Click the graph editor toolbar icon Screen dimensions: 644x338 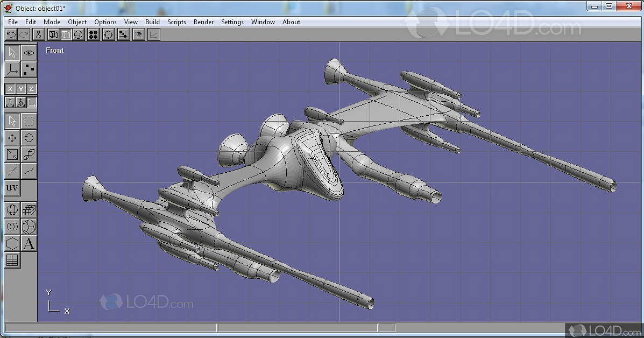point(154,35)
